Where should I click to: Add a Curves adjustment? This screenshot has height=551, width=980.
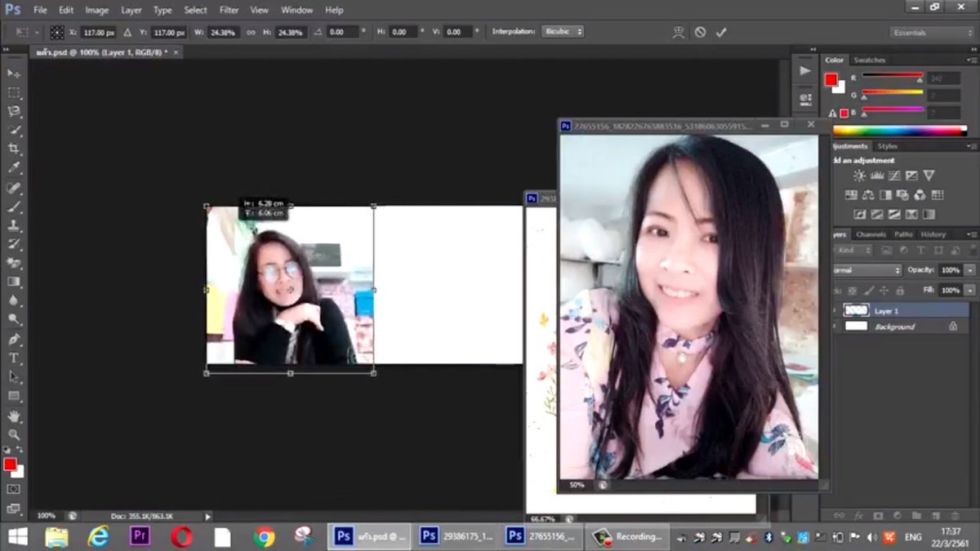point(894,176)
